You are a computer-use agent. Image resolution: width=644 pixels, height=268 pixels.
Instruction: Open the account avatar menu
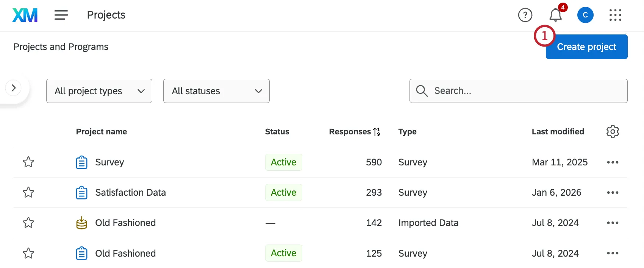click(x=585, y=15)
